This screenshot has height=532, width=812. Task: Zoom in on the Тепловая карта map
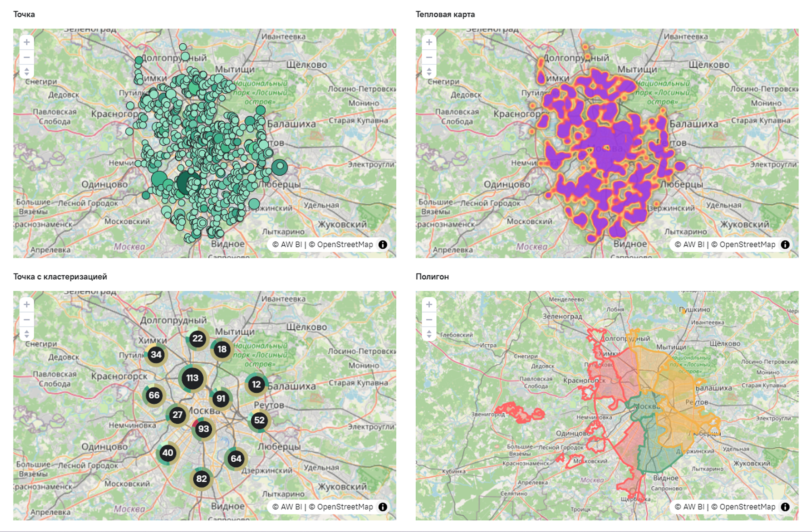click(x=429, y=42)
